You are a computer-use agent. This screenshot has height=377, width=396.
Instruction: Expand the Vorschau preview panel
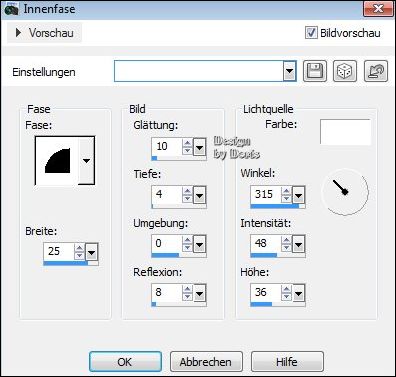point(44,33)
